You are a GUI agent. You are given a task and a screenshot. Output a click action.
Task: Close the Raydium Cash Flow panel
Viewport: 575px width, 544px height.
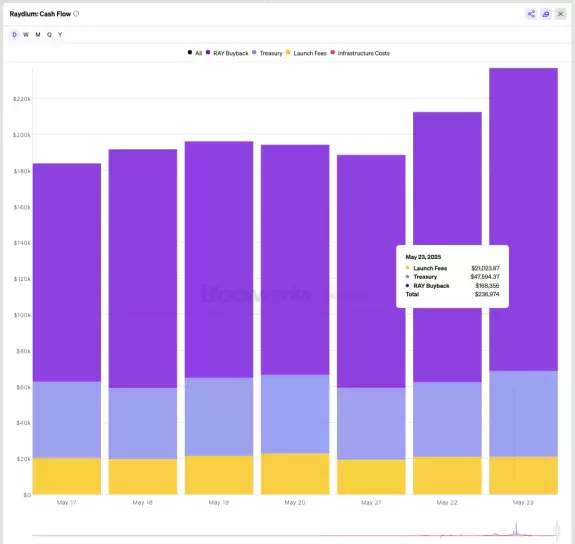[560, 14]
